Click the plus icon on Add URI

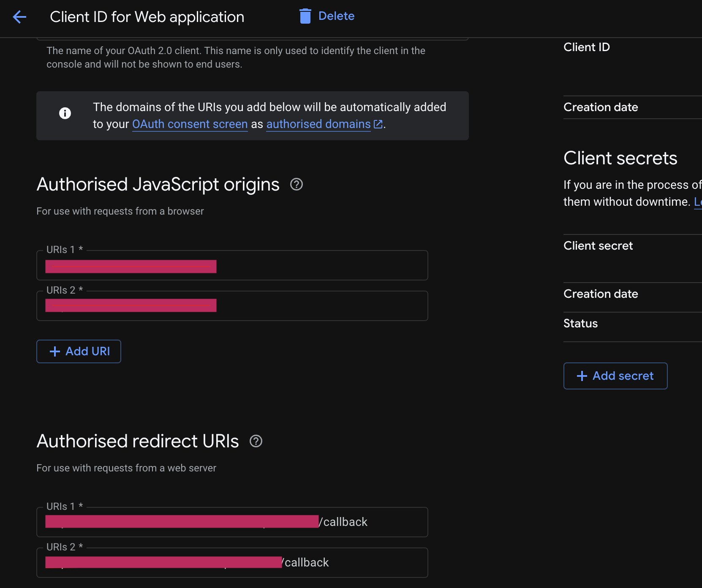55,351
